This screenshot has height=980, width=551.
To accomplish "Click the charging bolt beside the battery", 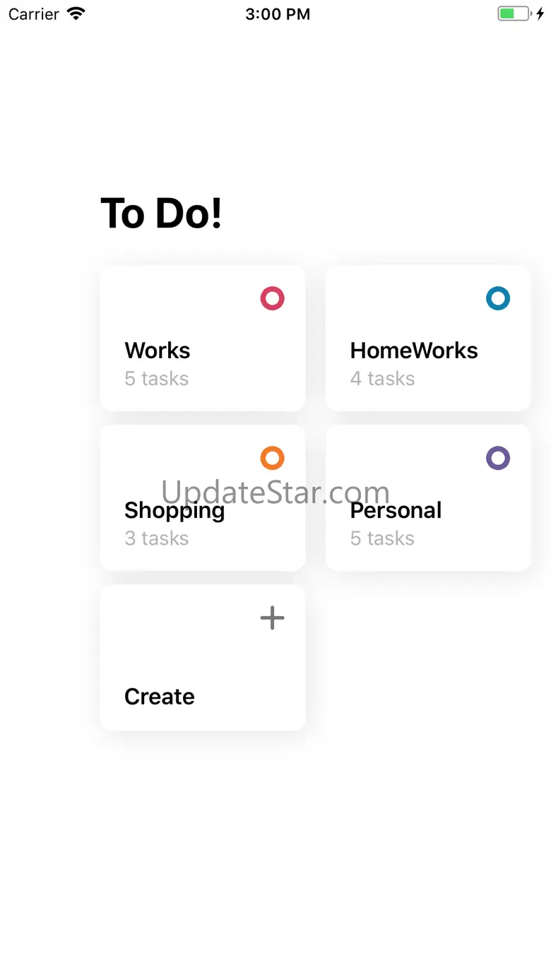I will click(x=540, y=14).
